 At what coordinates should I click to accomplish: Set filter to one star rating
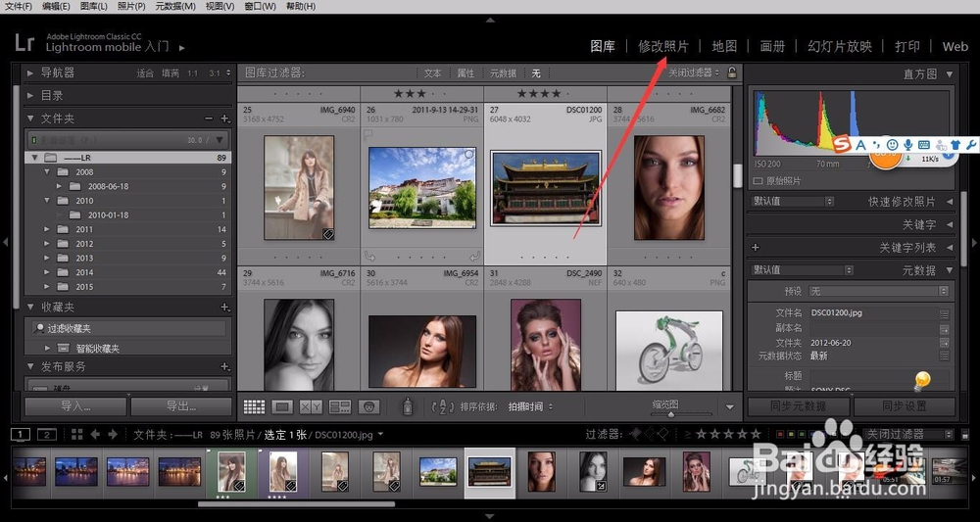[x=702, y=433]
